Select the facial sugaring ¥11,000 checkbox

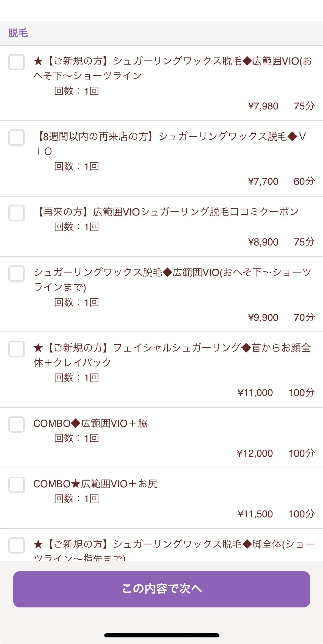[x=16, y=349]
